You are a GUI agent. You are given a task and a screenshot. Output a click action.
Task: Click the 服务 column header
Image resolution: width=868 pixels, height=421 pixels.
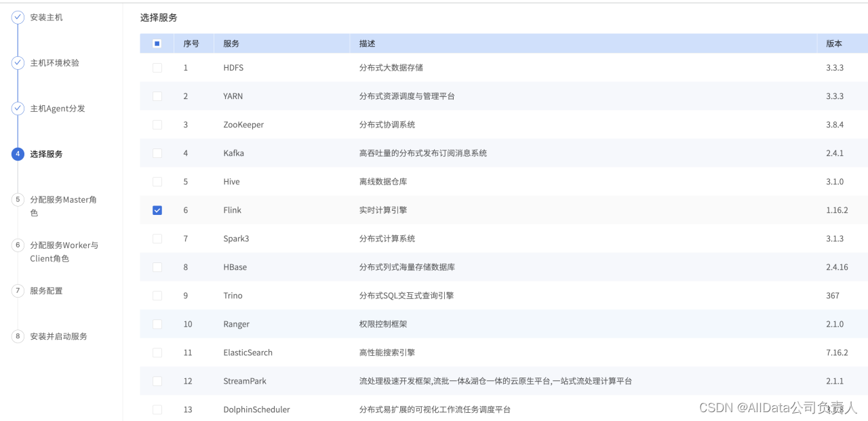[231, 43]
